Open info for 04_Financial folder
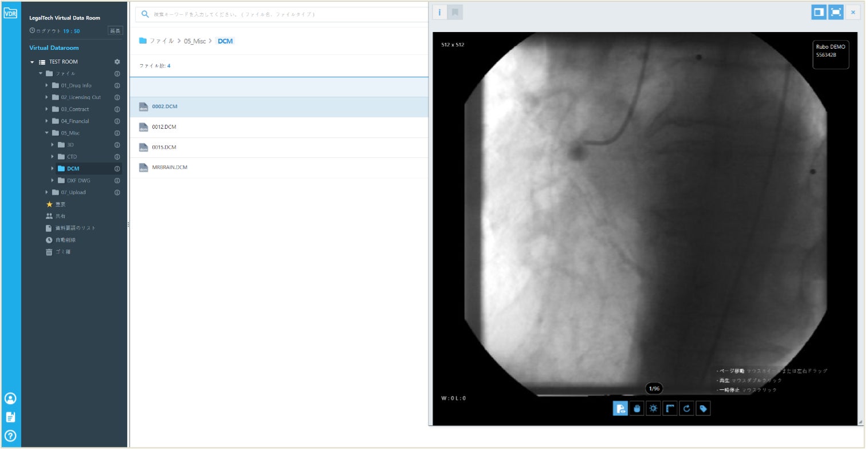This screenshot has width=868, height=451. 117,121
